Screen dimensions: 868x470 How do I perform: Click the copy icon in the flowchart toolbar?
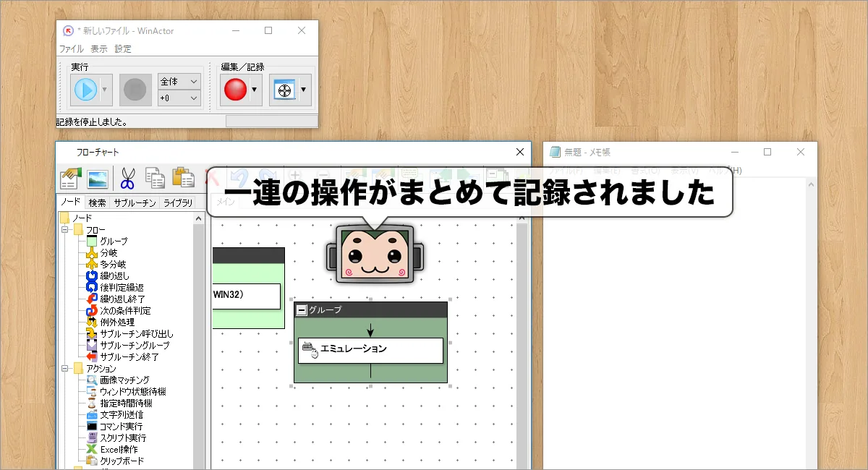click(x=155, y=178)
